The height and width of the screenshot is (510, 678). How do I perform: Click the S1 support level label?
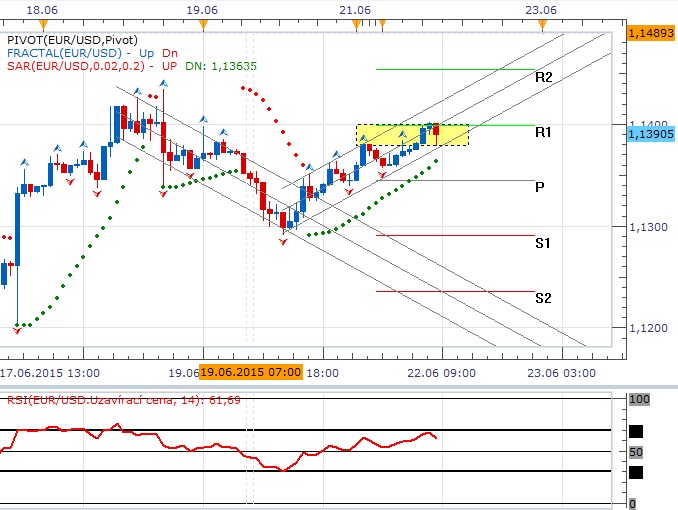543,243
